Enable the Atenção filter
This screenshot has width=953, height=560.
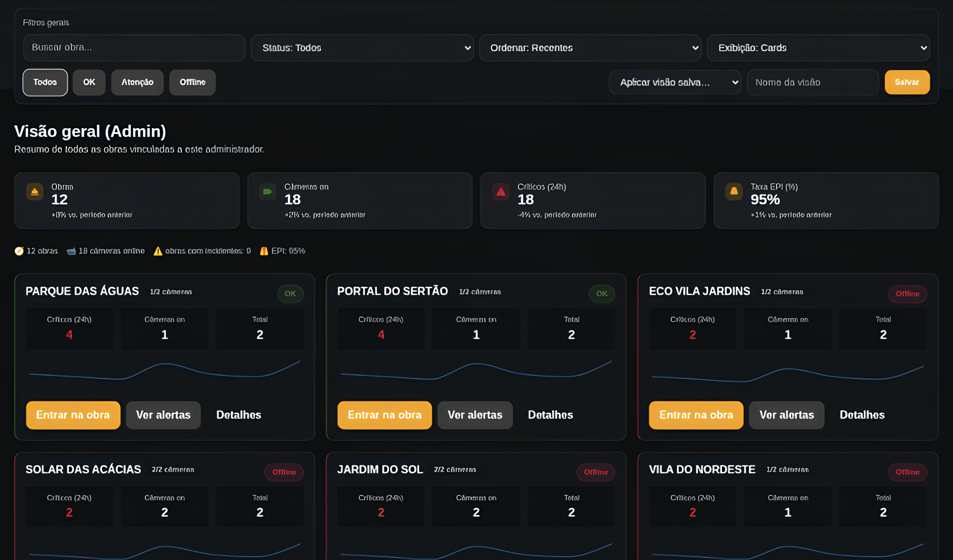[x=137, y=82]
